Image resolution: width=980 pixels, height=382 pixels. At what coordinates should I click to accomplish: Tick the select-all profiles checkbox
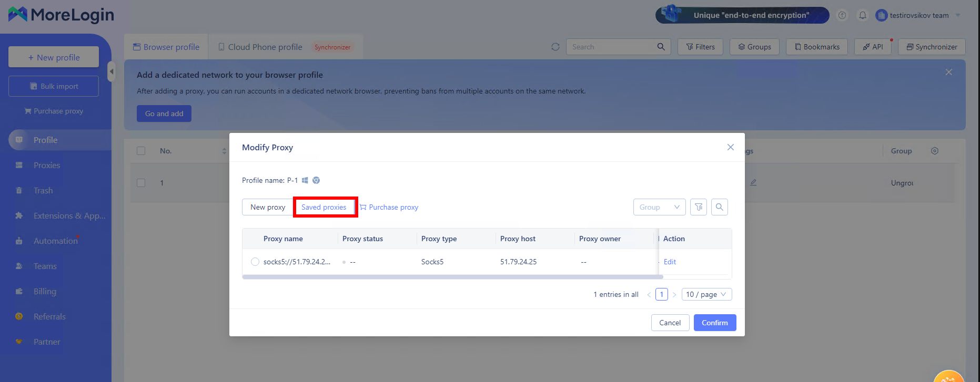click(141, 151)
